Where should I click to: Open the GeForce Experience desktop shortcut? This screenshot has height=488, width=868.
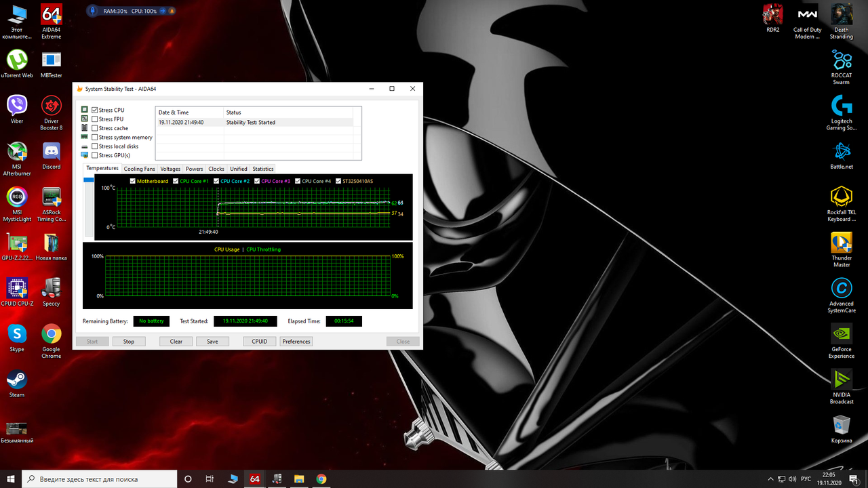point(842,341)
